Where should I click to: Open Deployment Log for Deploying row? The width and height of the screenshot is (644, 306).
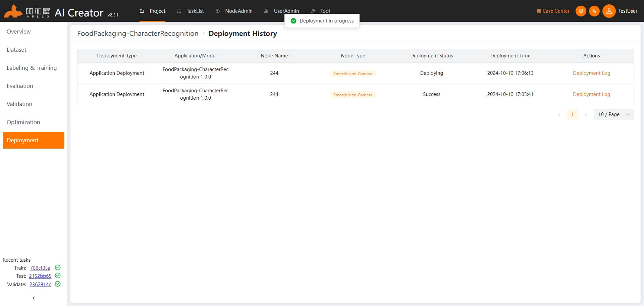tap(591, 73)
